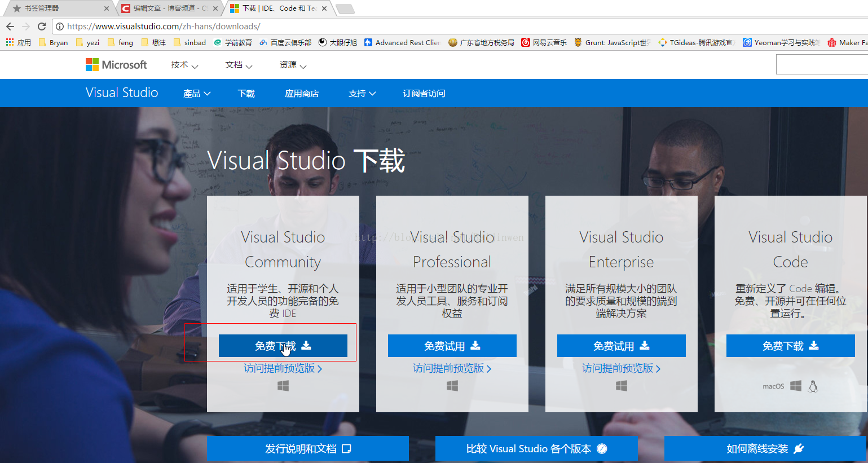Click the Visual Studio brand link
This screenshot has width=868, height=463.
tap(122, 92)
